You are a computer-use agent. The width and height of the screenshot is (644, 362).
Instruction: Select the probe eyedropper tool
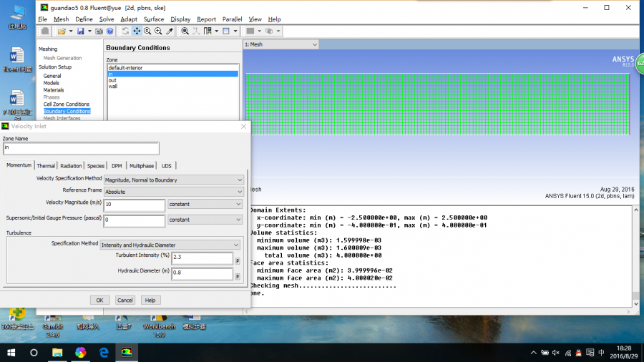[170, 31]
